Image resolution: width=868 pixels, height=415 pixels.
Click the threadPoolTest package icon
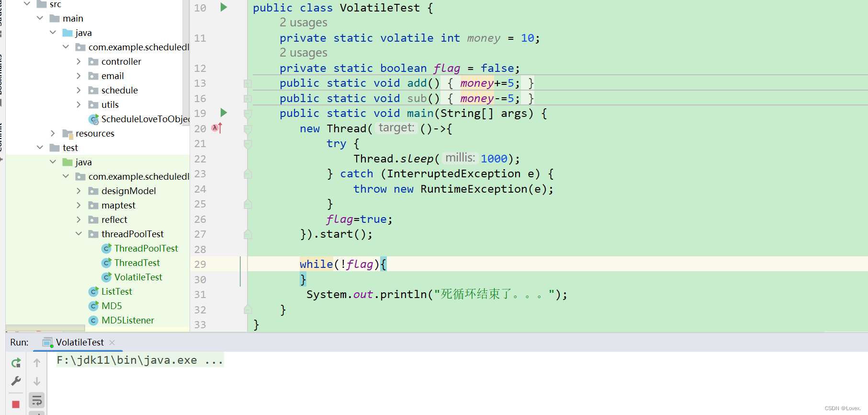coord(94,234)
